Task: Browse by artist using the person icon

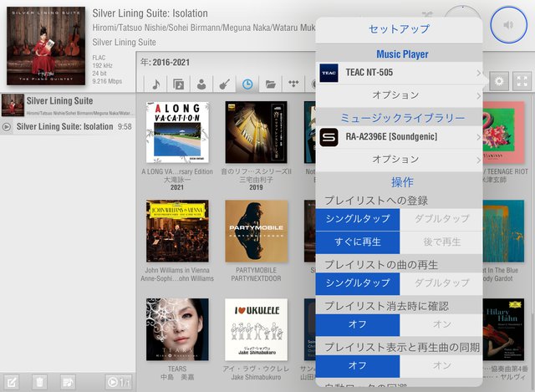Action: pyautogui.click(x=201, y=84)
